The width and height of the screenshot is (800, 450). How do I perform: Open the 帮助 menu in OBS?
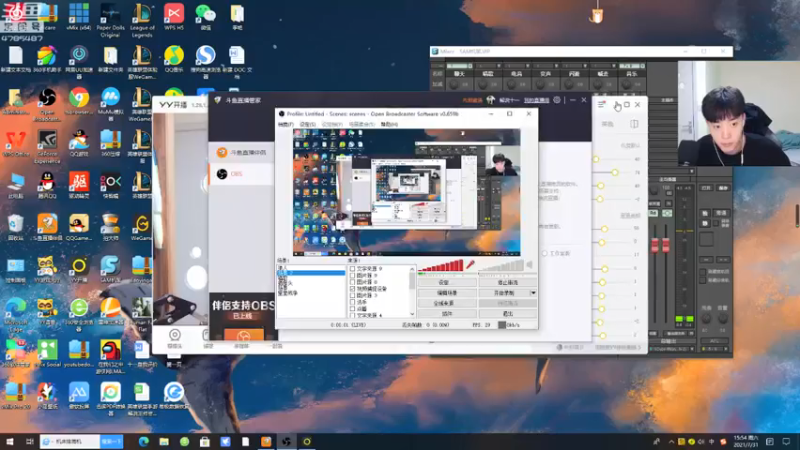(389, 124)
